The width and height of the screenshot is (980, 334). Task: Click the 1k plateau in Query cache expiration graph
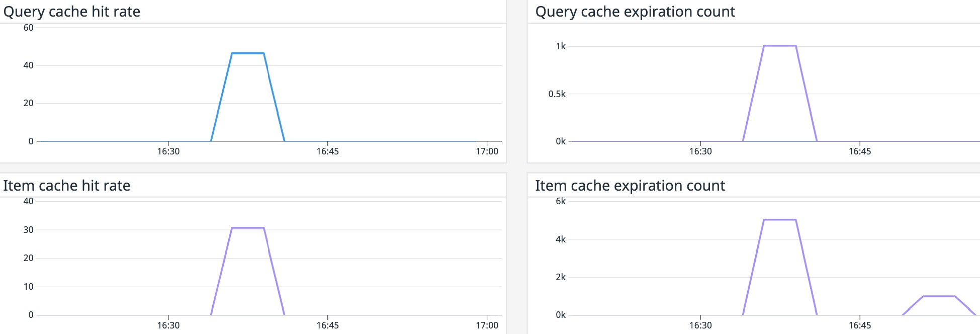(780, 46)
